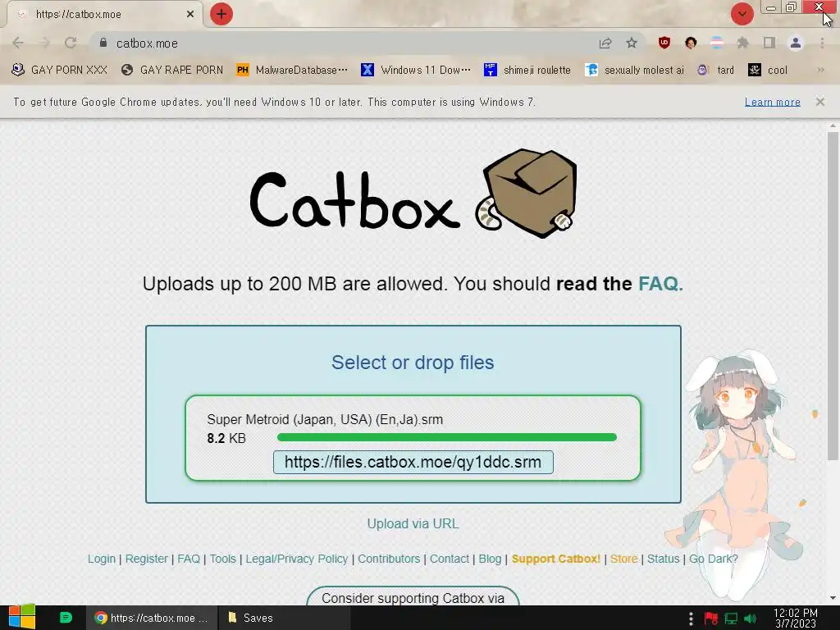Screen dimensions: 840x630
Task: Open the Login footer link
Action: tap(101, 559)
